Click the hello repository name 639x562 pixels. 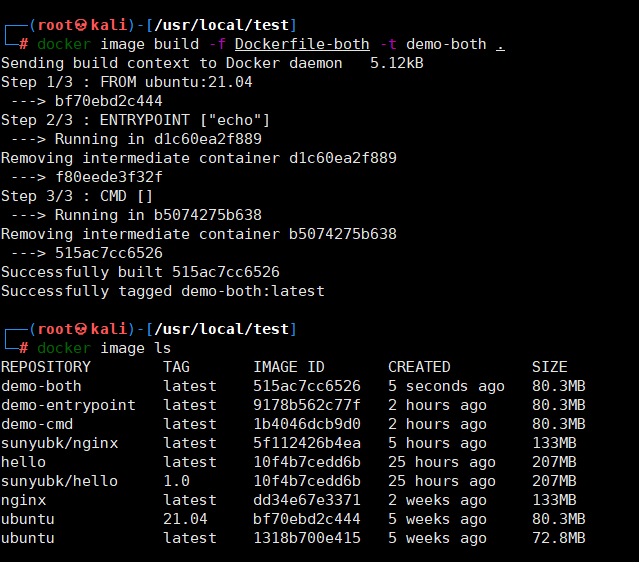pos(23,462)
